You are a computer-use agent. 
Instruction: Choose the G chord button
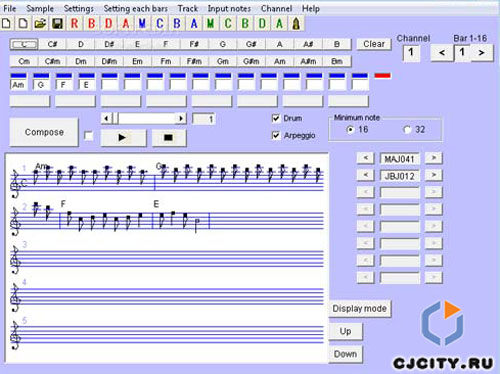coord(223,44)
